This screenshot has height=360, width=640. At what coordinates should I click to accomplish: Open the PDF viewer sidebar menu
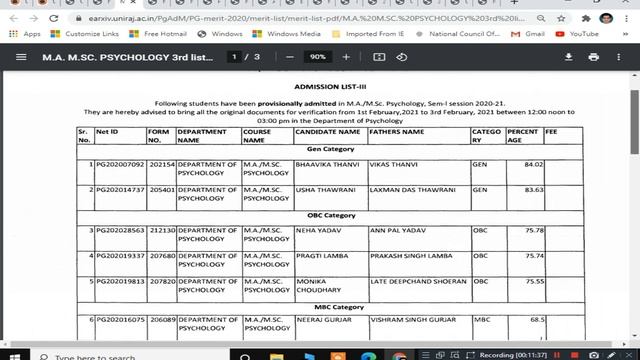tap(21, 57)
